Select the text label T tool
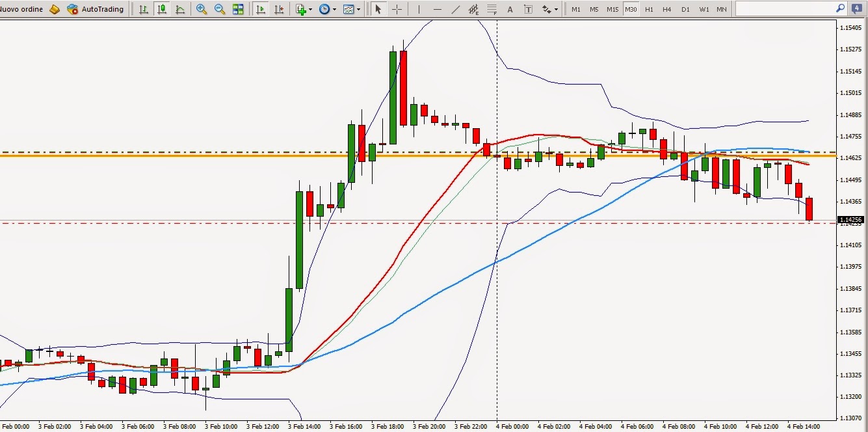This screenshot has width=868, height=432. [528, 9]
